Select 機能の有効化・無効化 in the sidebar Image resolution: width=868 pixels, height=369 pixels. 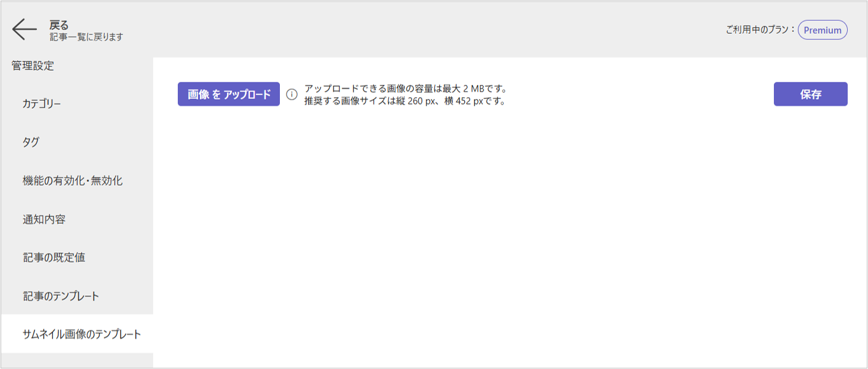(x=73, y=181)
